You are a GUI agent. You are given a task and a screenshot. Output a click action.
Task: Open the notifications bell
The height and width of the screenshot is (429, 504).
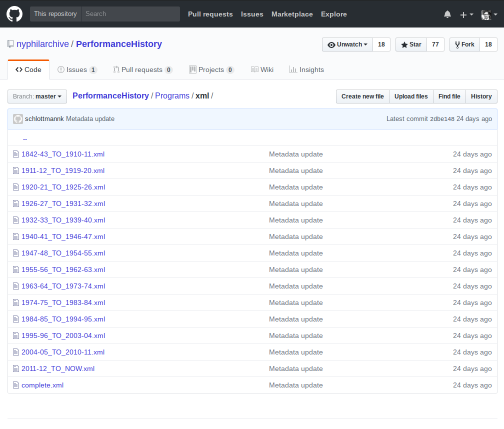coord(447,14)
